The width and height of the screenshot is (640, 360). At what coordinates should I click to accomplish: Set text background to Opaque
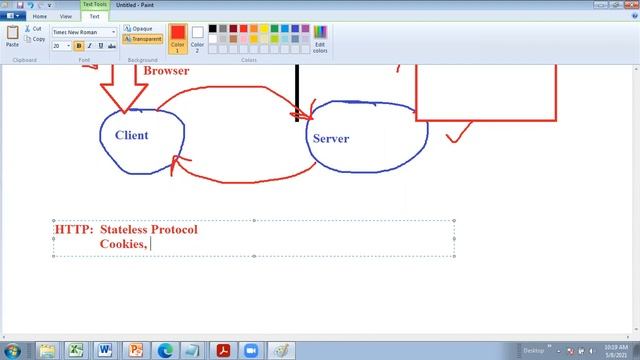(138, 29)
